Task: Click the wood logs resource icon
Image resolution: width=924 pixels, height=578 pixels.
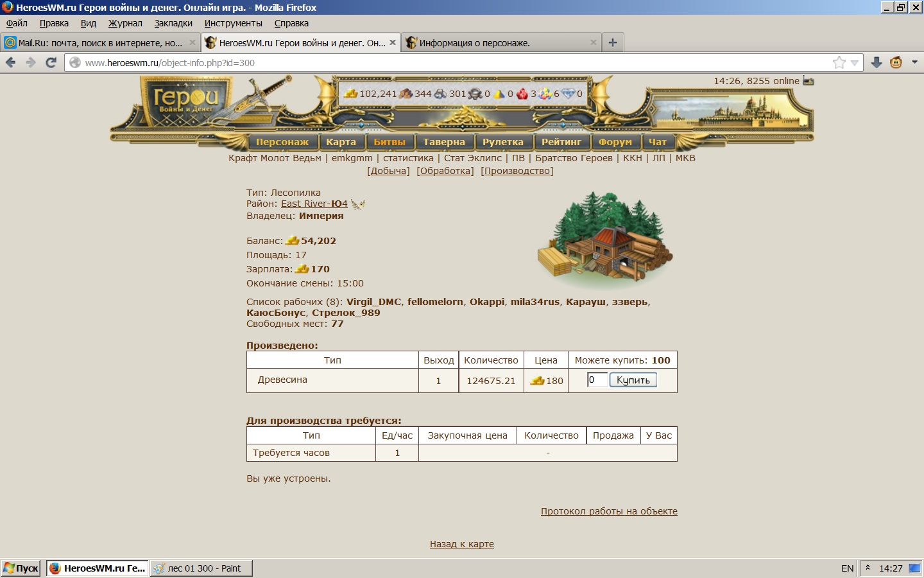Action: point(406,94)
